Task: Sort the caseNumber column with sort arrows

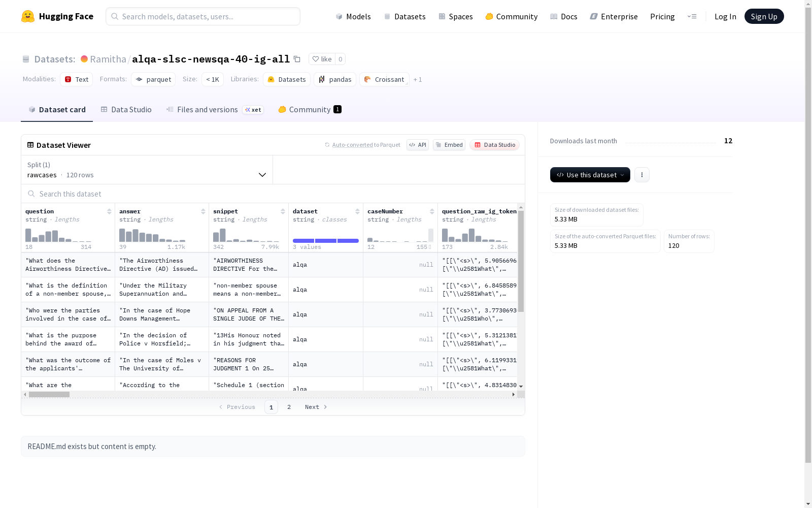Action: click(x=432, y=211)
